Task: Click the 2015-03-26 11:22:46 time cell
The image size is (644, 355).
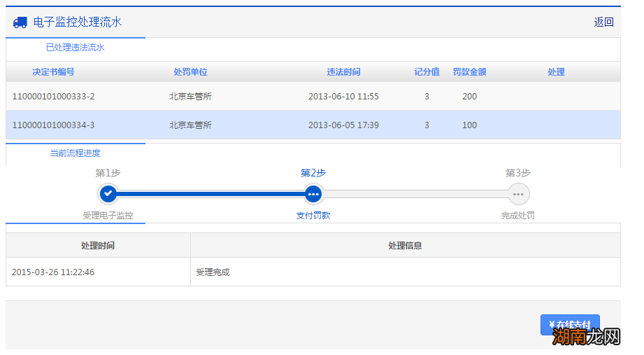Action: point(53,272)
